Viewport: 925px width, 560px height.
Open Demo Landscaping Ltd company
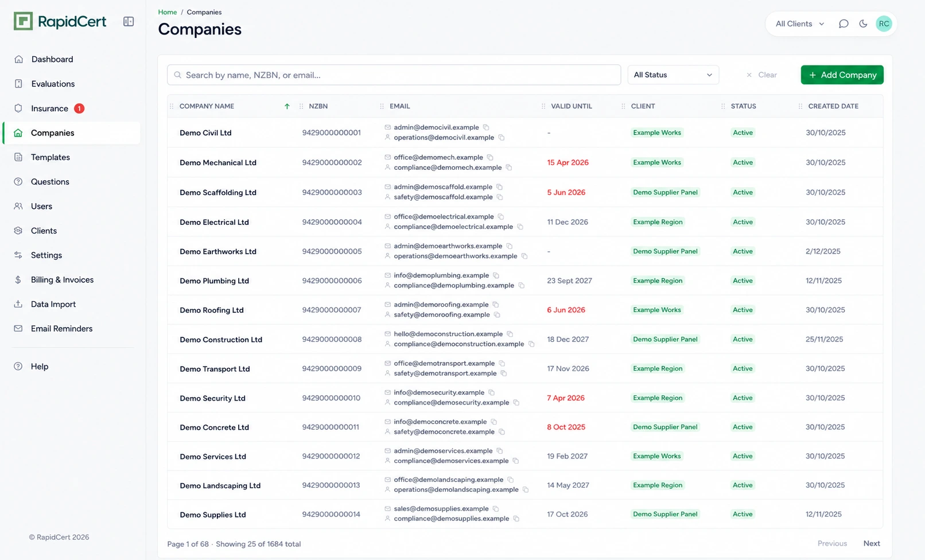(x=220, y=486)
